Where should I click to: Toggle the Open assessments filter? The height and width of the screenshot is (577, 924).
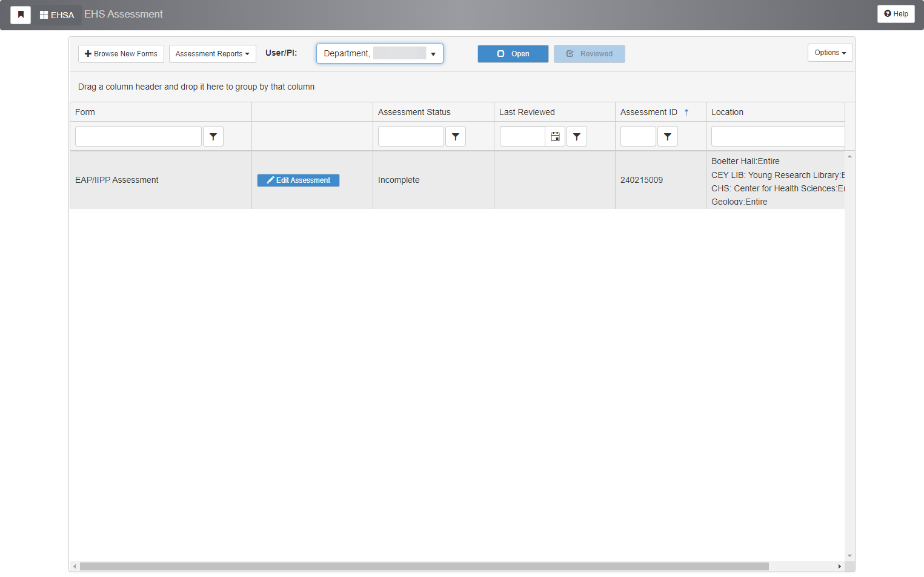coord(513,54)
